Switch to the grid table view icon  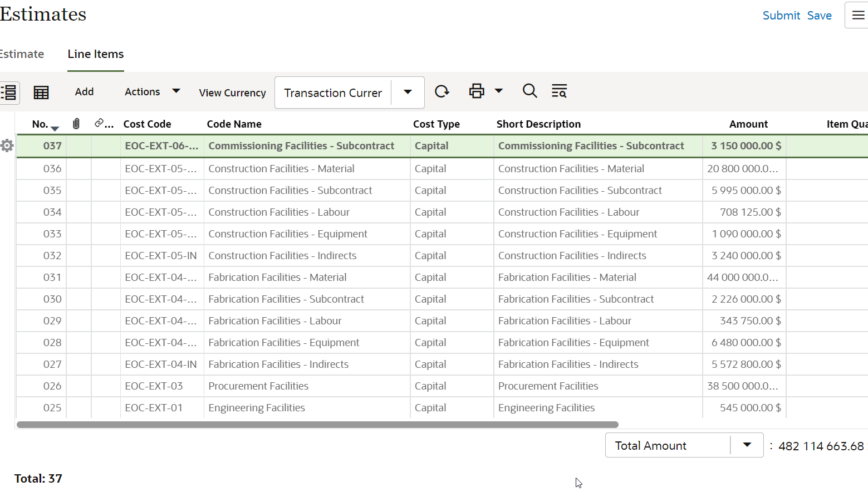click(x=41, y=93)
